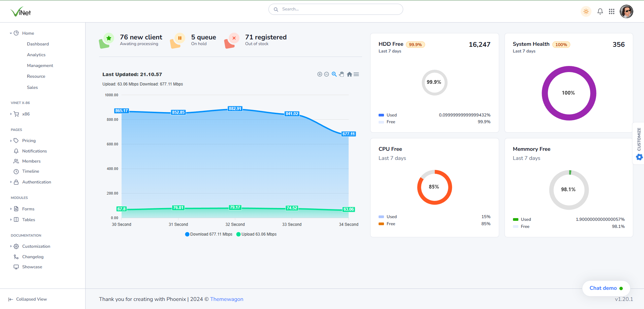Click the ViNet logo
The width and height of the screenshot is (644, 309).
[x=21, y=12]
